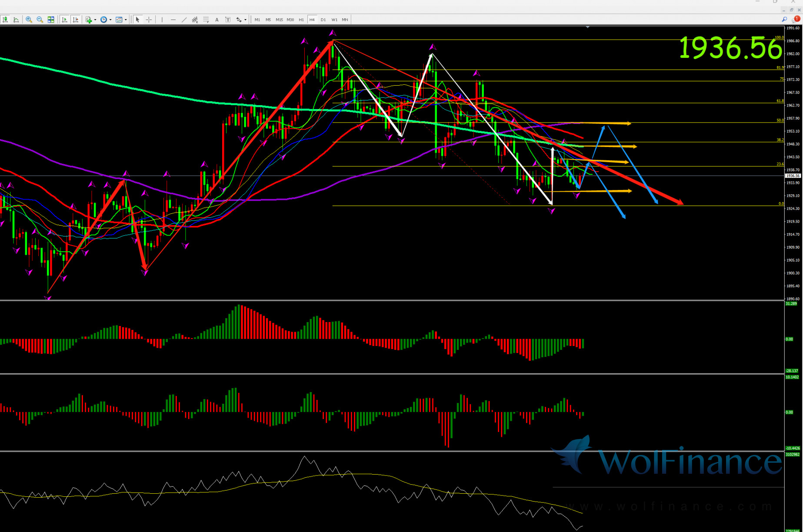This screenshot has width=803, height=532.
Task: Select the Text tool (A)
Action: click(x=217, y=20)
